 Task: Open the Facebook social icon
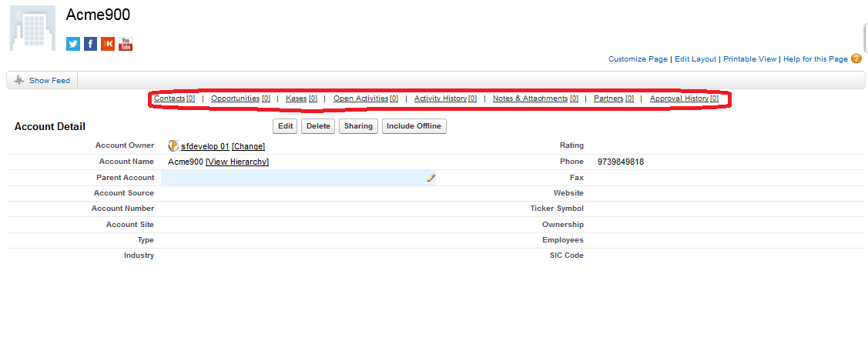pyautogui.click(x=90, y=44)
